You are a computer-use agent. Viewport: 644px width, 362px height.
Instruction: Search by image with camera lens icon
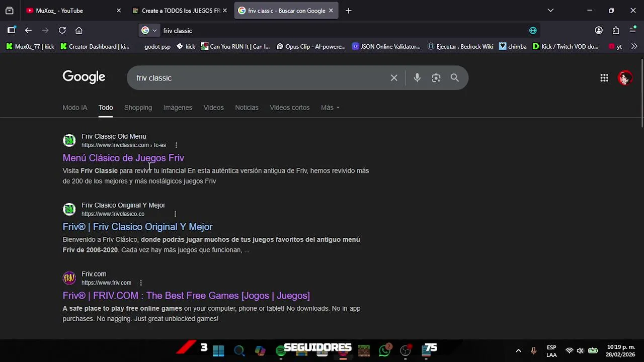coord(436,78)
